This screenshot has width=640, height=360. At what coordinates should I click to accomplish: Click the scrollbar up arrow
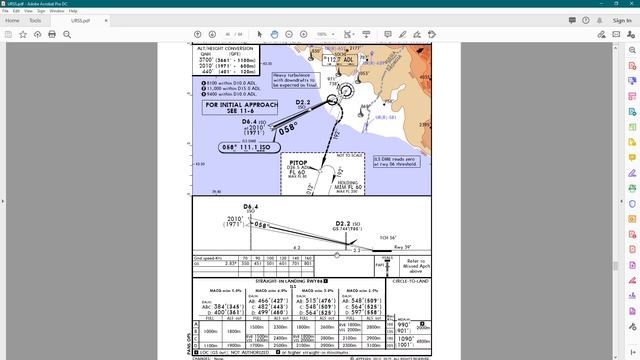pos(616,48)
